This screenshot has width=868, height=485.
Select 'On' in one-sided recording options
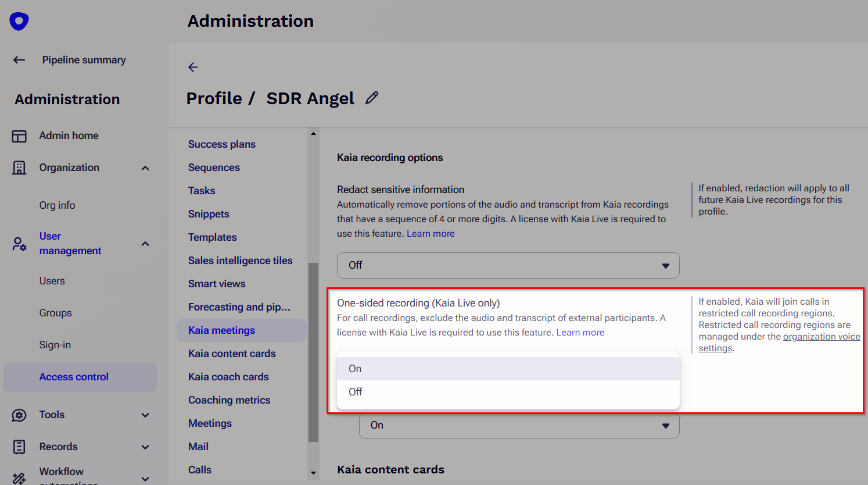click(x=508, y=369)
